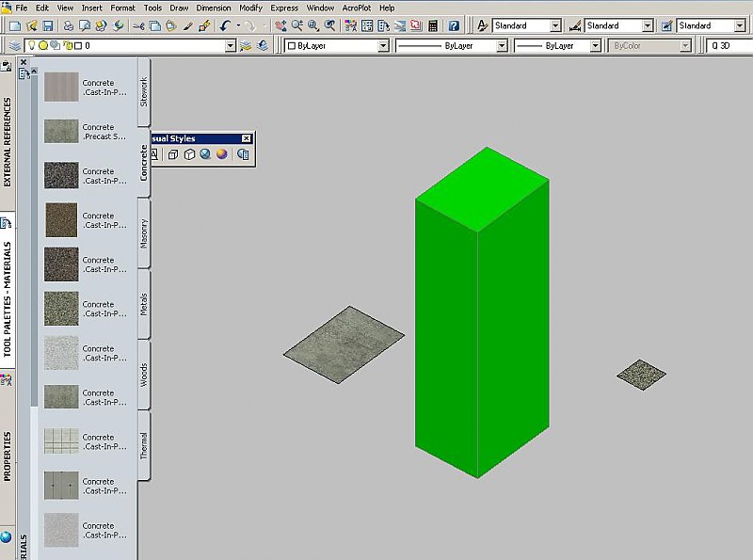Open the Layer Properties Manager icon
Image resolution: width=753 pixels, height=560 pixels.
[x=15, y=45]
